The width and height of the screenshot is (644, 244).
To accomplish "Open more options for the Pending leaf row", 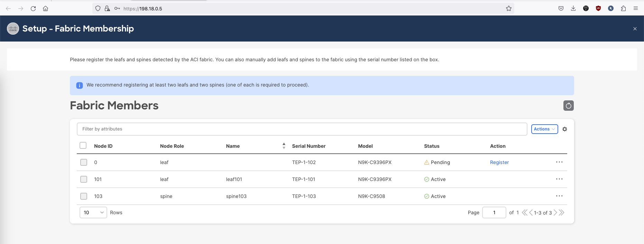I will pyautogui.click(x=559, y=162).
